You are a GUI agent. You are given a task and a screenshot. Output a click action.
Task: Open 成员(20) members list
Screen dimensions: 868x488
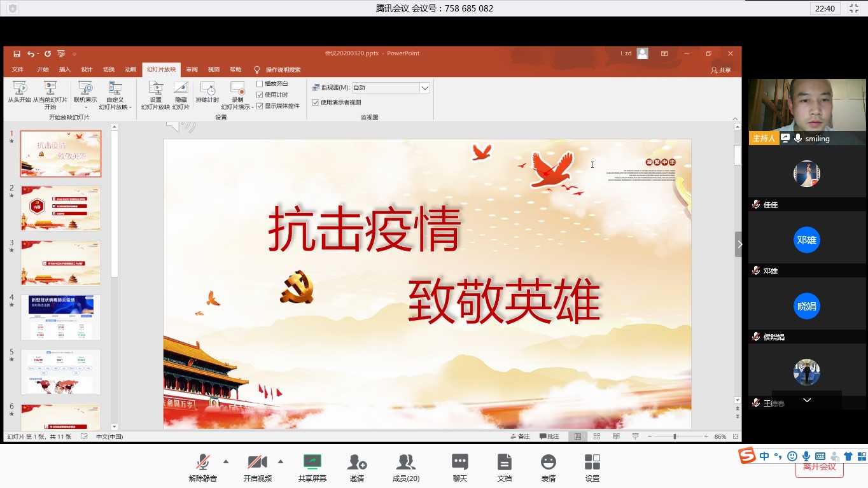(x=405, y=462)
